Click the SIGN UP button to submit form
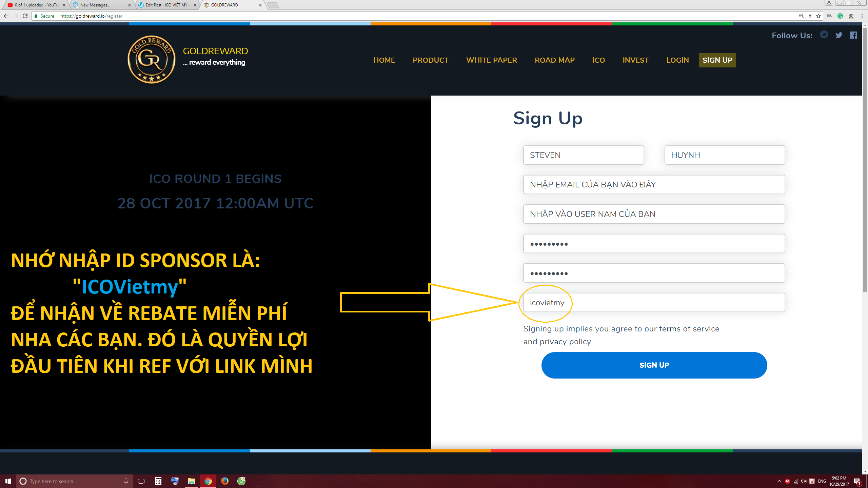This screenshot has height=488, width=868. coord(654,365)
